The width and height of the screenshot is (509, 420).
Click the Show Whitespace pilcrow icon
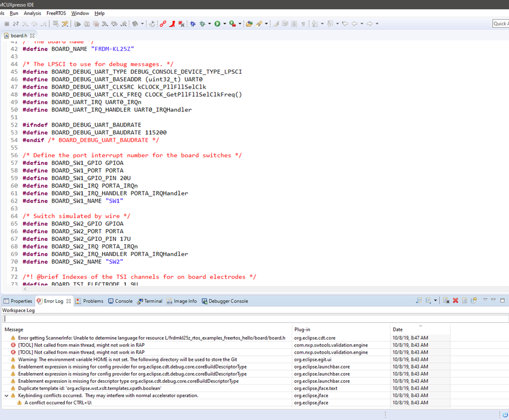(x=303, y=24)
